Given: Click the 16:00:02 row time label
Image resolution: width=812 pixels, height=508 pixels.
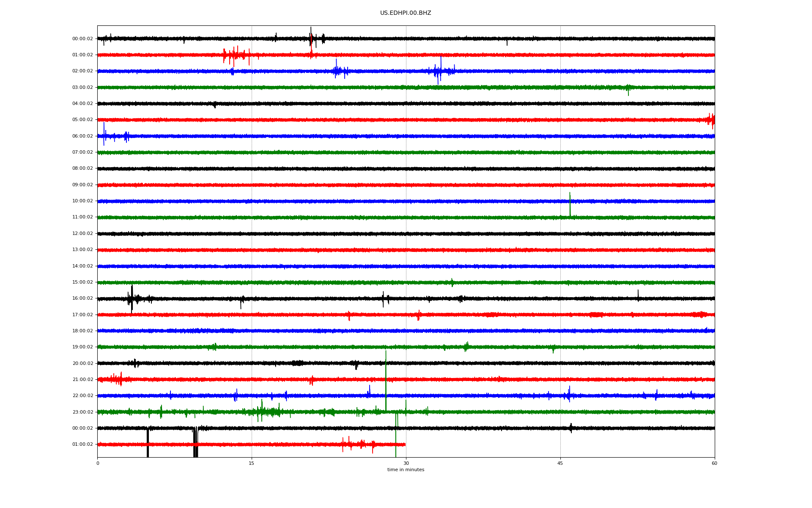Looking at the screenshot, I should pyautogui.click(x=82, y=298).
